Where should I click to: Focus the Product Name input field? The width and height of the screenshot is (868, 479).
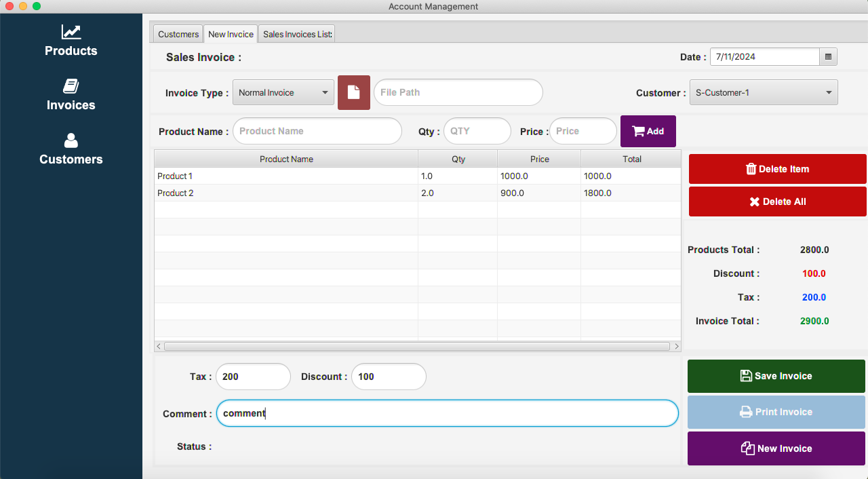click(317, 131)
